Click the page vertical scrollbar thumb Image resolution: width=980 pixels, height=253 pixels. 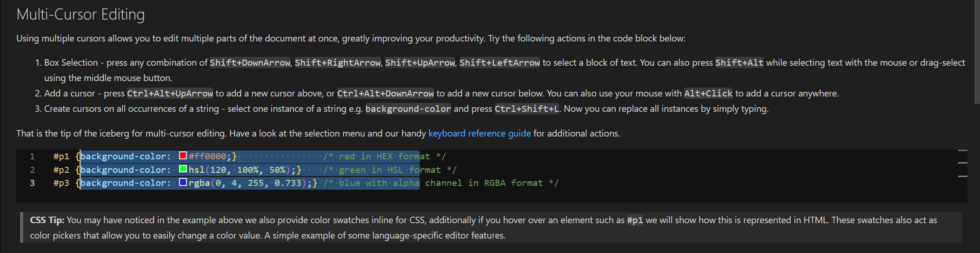(977, 51)
